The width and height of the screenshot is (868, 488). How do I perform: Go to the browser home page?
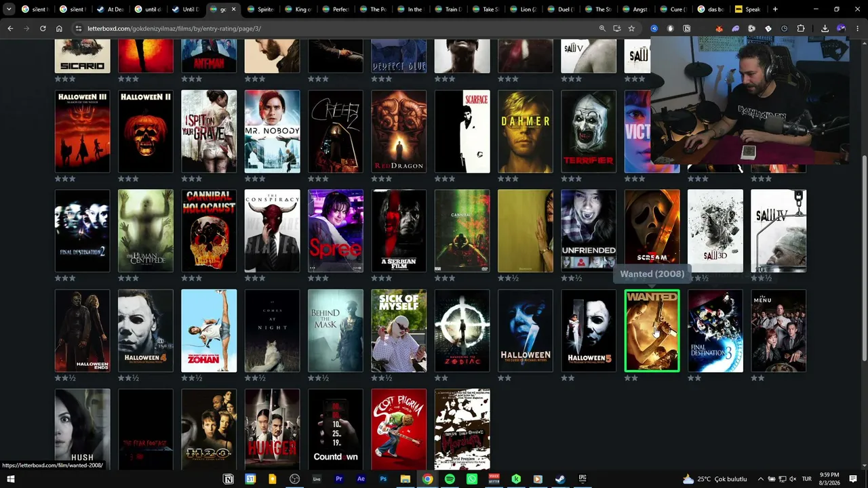point(59,28)
